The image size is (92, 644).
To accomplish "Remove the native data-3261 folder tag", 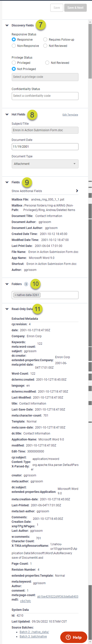I will coord(15,295).
